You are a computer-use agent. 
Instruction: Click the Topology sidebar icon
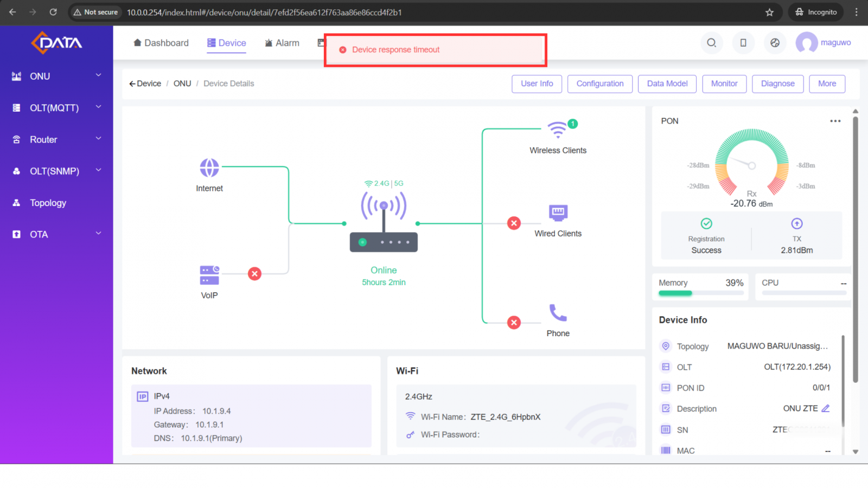(17, 203)
